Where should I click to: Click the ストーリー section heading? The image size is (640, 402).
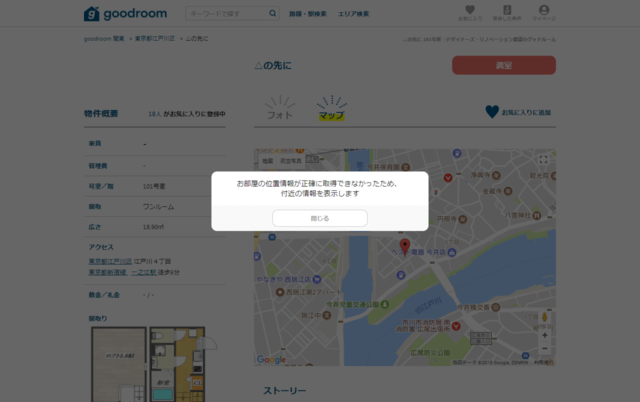(284, 391)
